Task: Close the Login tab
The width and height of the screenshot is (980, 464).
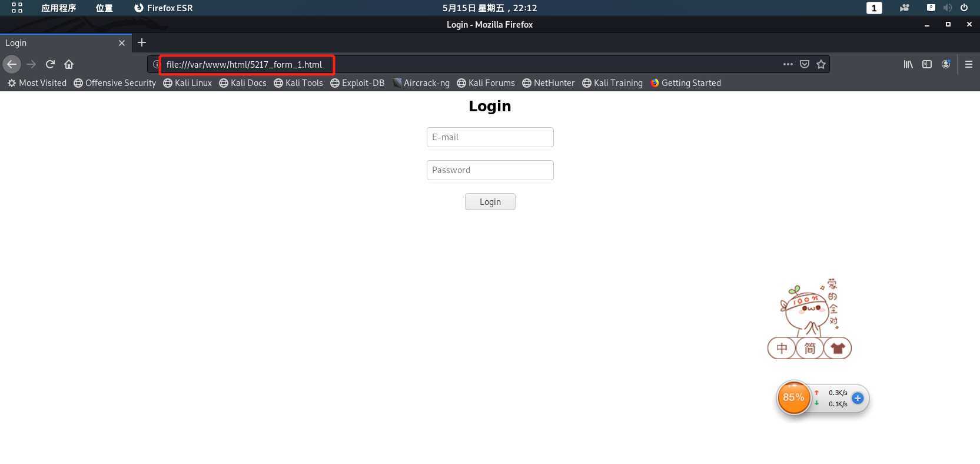Action: click(122, 43)
